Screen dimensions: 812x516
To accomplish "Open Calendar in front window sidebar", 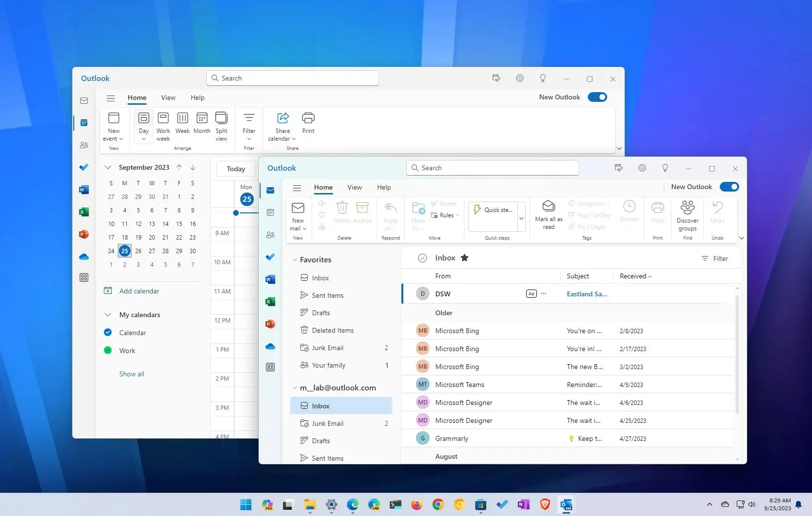I will pos(270,212).
